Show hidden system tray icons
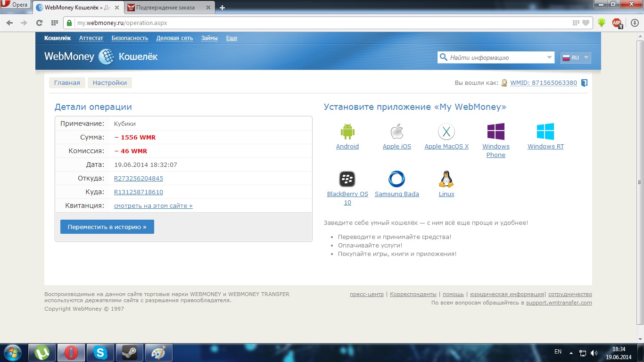 [571, 353]
